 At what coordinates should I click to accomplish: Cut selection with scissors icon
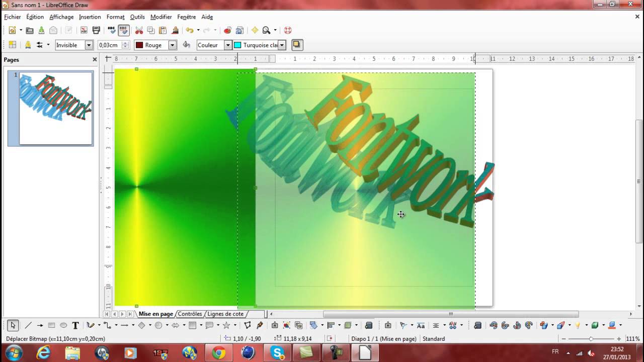coord(139,30)
